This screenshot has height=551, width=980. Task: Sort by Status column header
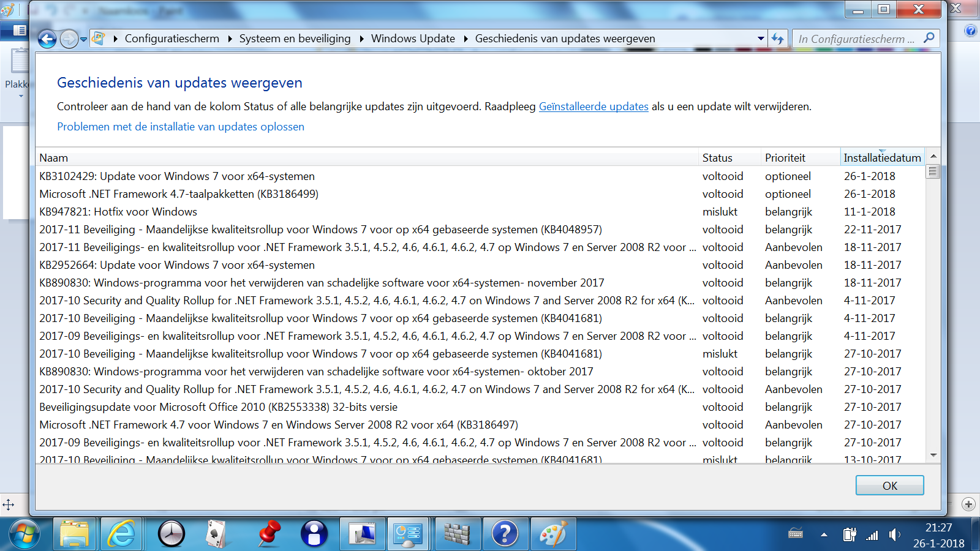pyautogui.click(x=729, y=157)
